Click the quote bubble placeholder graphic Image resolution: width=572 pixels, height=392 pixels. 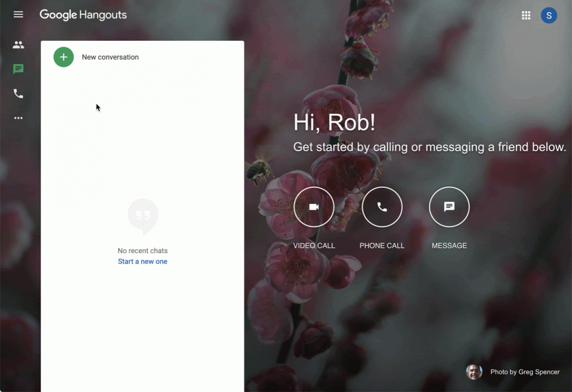[x=142, y=216]
